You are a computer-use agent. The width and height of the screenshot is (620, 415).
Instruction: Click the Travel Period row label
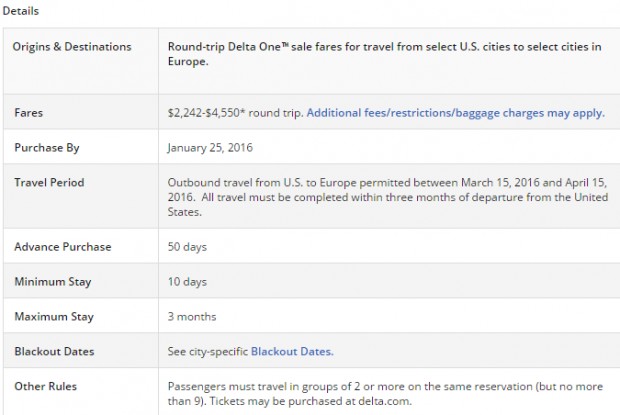49,183
